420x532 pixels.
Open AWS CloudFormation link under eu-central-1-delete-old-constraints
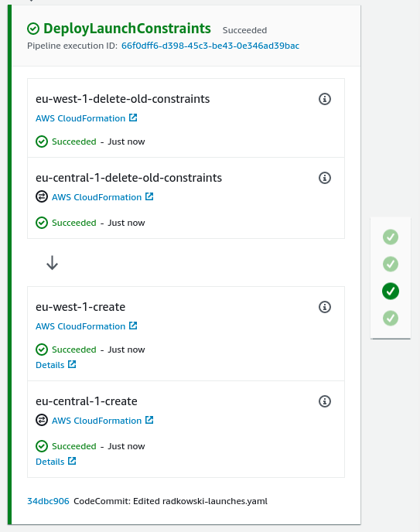(102, 196)
